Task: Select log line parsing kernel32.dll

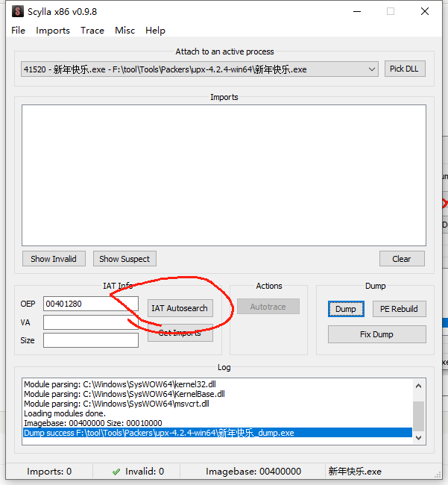Action: tap(218, 384)
